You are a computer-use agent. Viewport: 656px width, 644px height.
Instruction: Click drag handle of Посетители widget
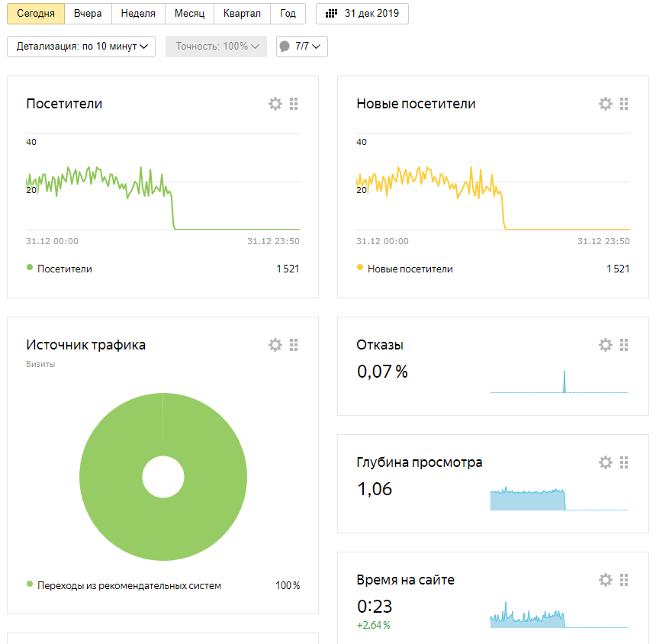click(x=294, y=105)
